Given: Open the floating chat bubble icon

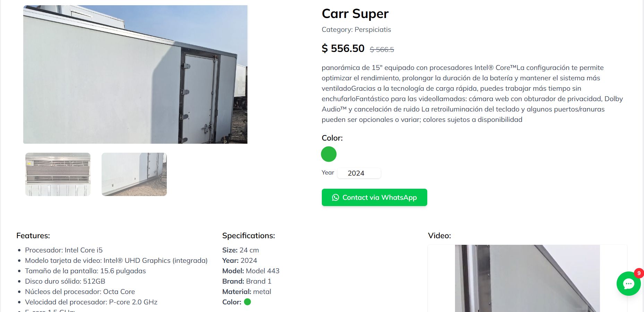Looking at the screenshot, I should (x=628, y=284).
